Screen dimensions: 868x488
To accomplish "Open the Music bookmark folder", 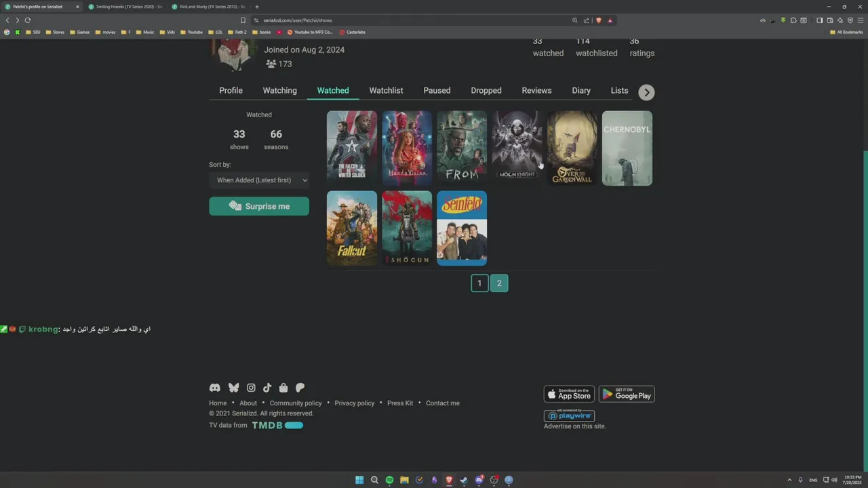I will [145, 32].
